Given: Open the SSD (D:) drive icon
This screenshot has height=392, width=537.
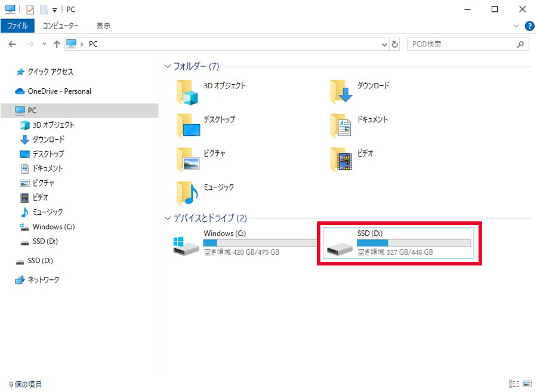Looking at the screenshot, I should pyautogui.click(x=340, y=248).
